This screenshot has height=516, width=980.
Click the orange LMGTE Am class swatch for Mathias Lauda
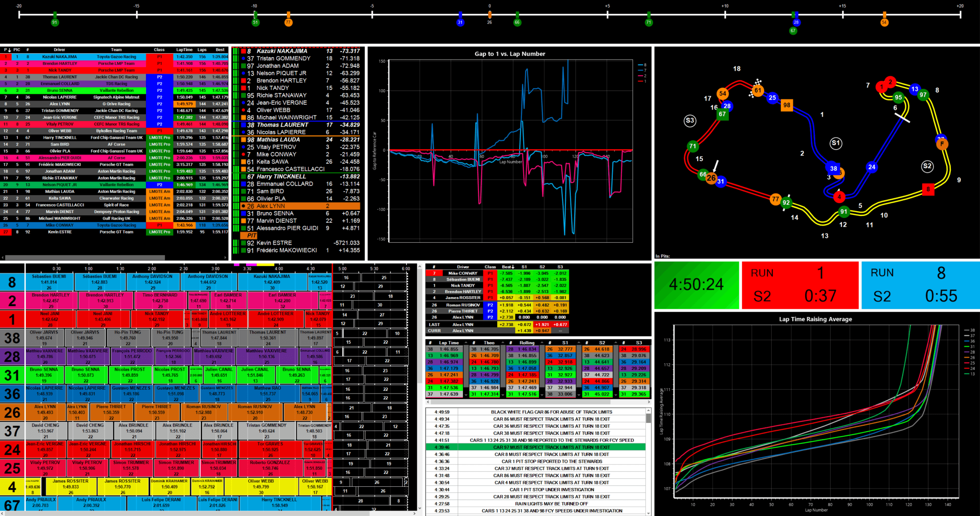pyautogui.click(x=160, y=192)
